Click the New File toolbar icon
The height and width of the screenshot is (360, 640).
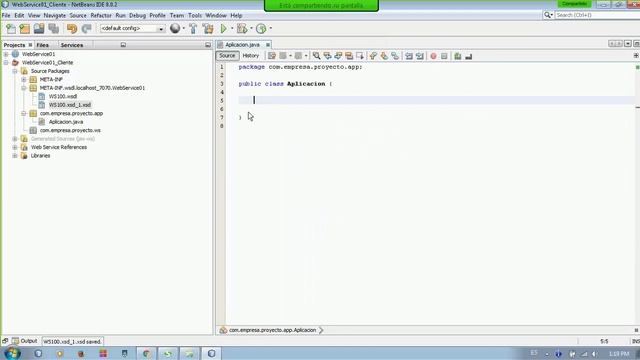point(11,29)
